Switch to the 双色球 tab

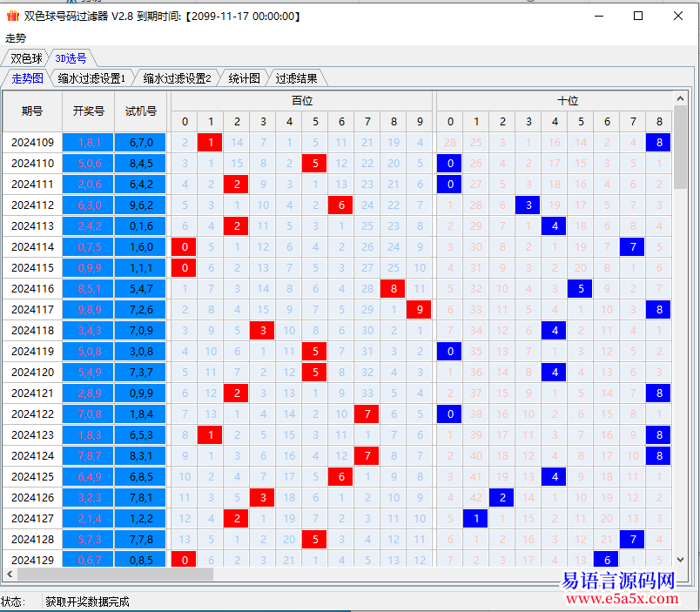[x=26, y=58]
